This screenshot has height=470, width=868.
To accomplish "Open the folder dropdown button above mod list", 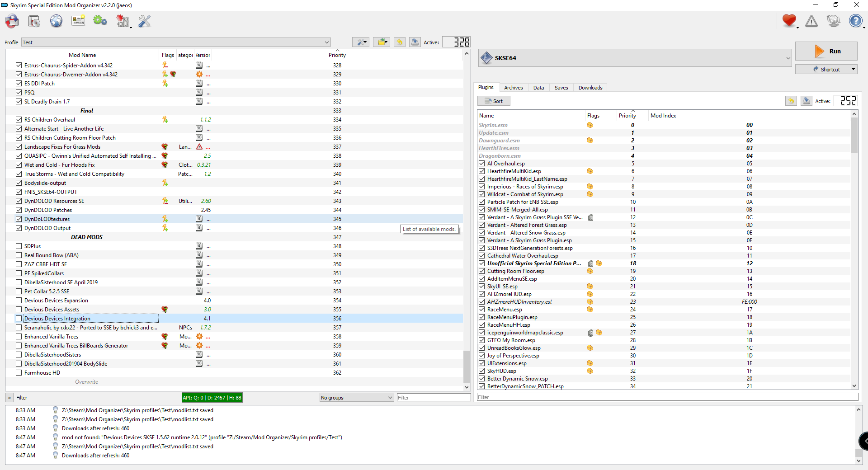I will pos(382,42).
